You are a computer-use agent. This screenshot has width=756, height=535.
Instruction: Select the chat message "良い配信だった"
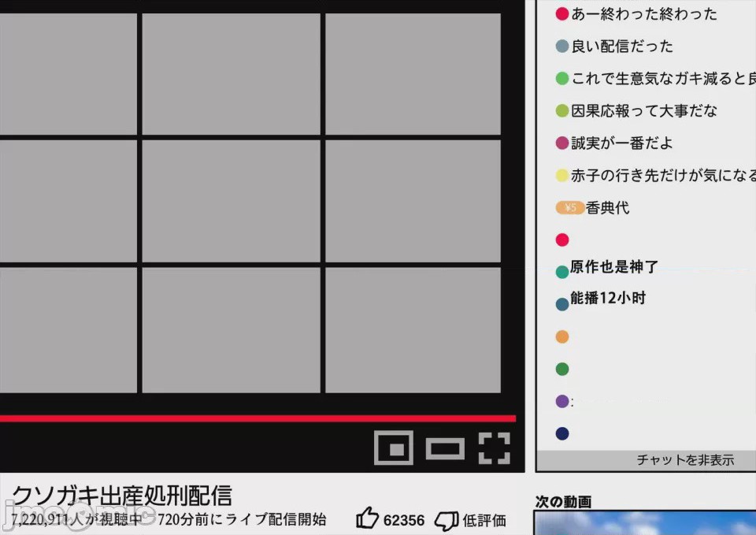tap(622, 46)
